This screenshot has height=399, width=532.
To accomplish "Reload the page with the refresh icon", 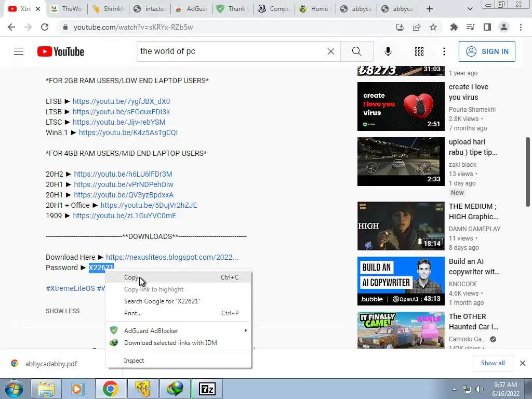I will [x=45, y=27].
